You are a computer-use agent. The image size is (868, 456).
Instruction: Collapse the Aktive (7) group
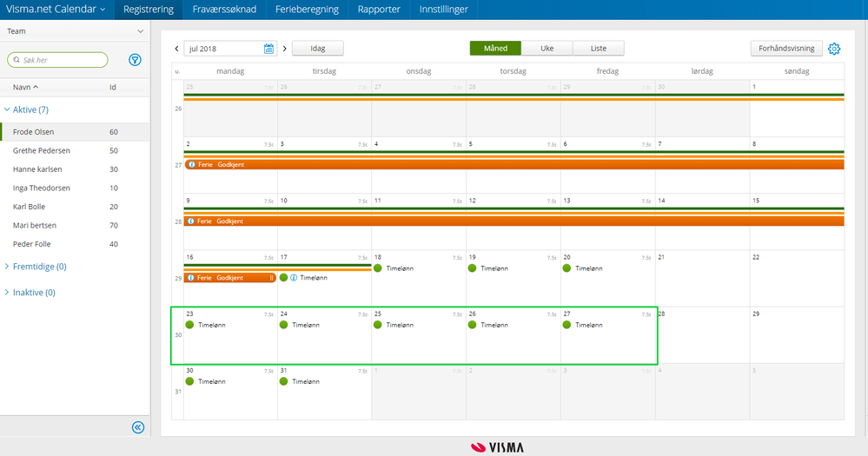[x=27, y=109]
